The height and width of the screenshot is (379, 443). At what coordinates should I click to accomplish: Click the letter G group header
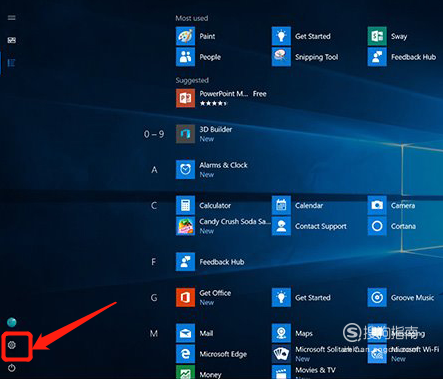click(154, 297)
